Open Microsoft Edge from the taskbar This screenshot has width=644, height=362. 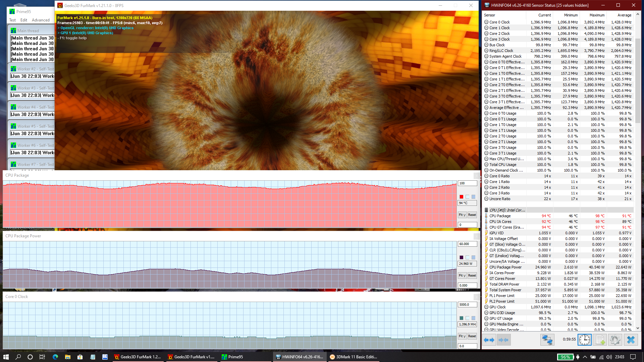click(55, 357)
